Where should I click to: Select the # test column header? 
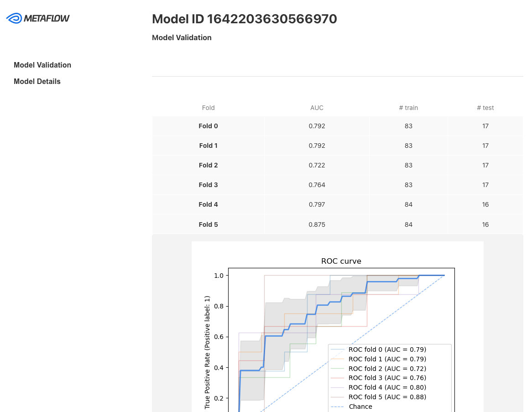coord(485,108)
